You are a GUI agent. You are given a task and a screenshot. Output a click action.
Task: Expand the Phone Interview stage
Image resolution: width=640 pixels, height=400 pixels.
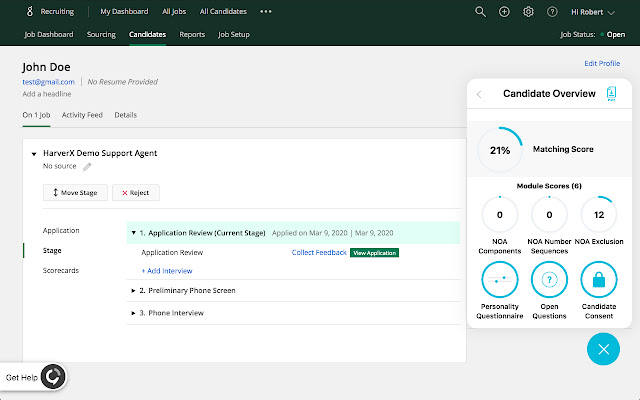tap(134, 313)
